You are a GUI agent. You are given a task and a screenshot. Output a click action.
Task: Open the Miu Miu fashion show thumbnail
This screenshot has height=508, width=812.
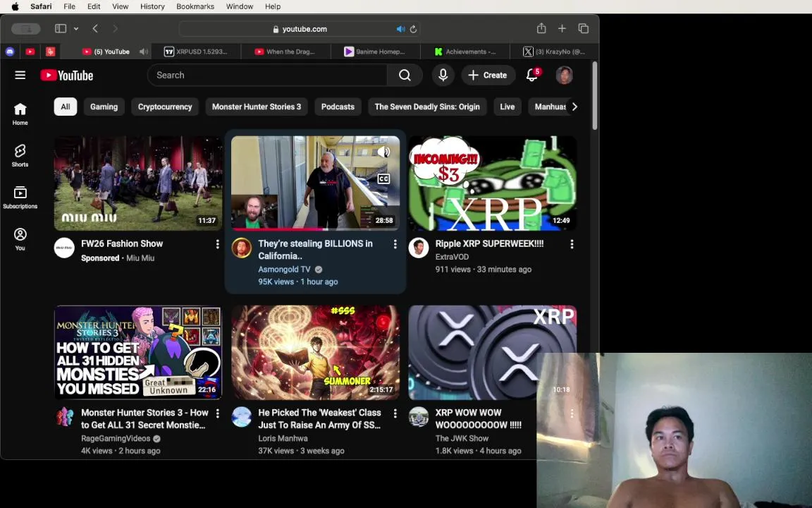click(x=138, y=183)
